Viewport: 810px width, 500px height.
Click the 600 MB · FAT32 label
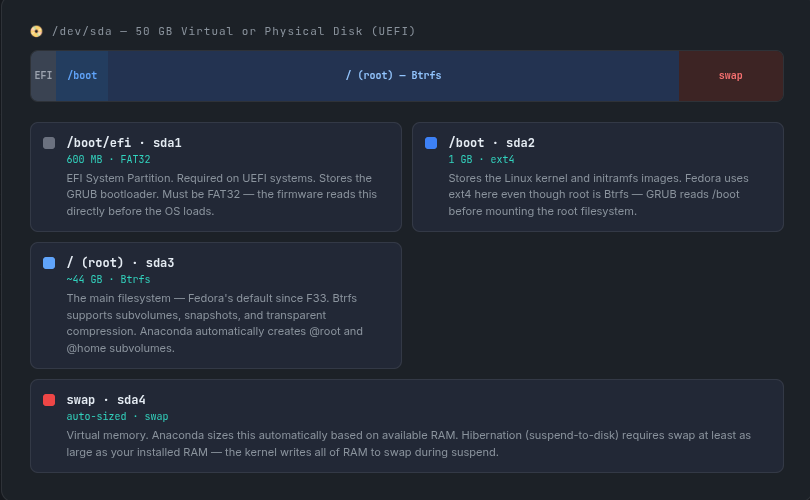click(108, 159)
